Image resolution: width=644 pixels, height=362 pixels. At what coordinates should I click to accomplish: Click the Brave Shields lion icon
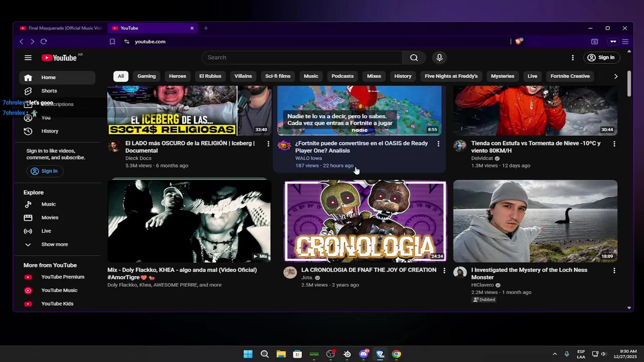tap(519, 41)
